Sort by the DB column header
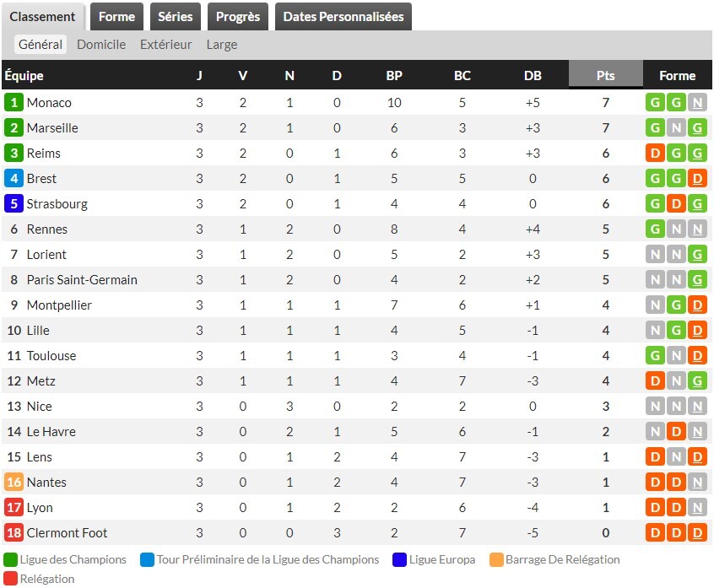The width and height of the screenshot is (714, 588). point(533,75)
